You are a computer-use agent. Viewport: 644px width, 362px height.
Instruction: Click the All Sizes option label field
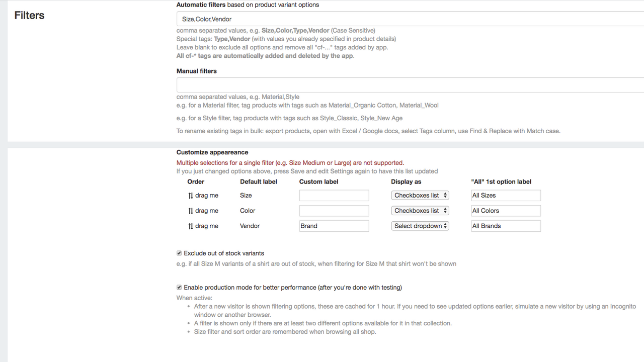pos(506,195)
